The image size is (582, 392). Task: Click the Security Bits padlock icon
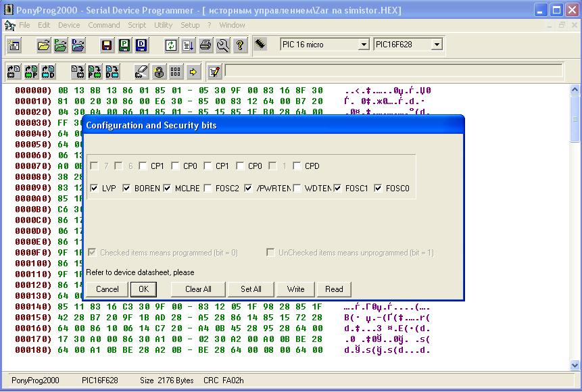(159, 71)
